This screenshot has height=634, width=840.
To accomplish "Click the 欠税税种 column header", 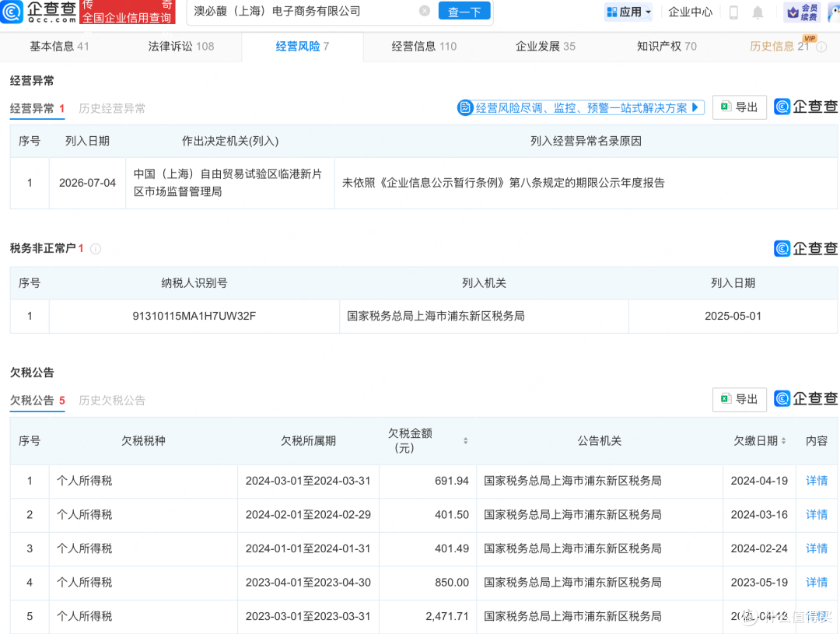I will (143, 440).
